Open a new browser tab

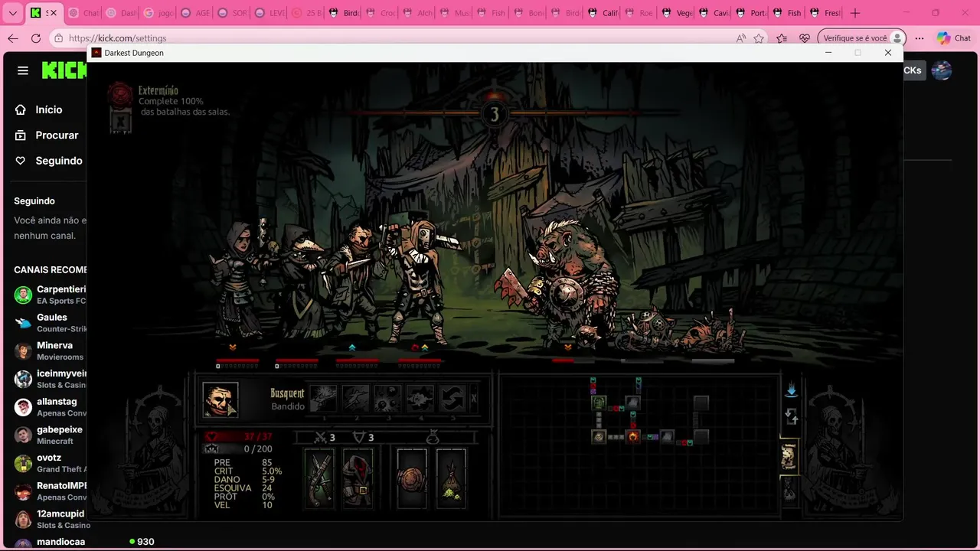855,13
